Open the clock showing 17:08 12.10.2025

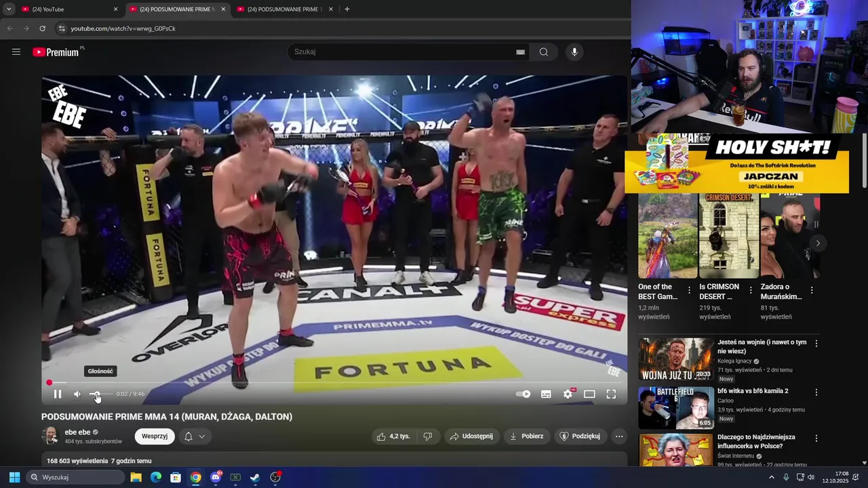click(x=835, y=477)
